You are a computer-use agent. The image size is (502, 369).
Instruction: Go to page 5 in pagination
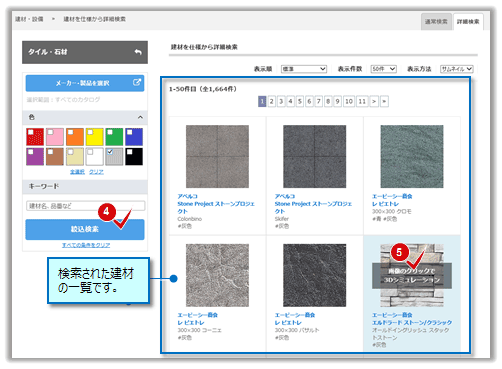[300, 101]
